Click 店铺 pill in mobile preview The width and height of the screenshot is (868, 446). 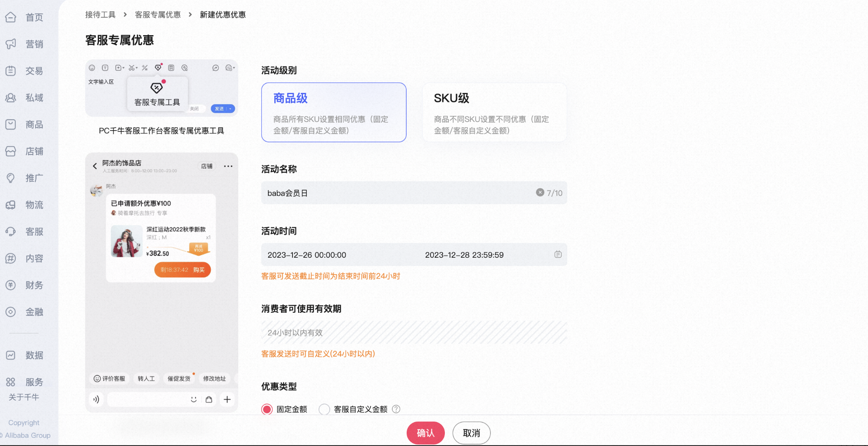(207, 166)
